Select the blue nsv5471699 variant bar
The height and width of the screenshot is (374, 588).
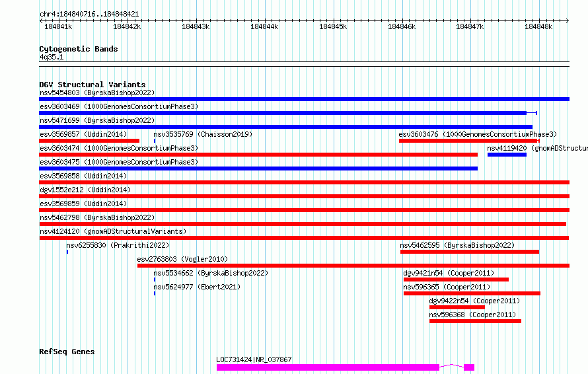[286, 127]
